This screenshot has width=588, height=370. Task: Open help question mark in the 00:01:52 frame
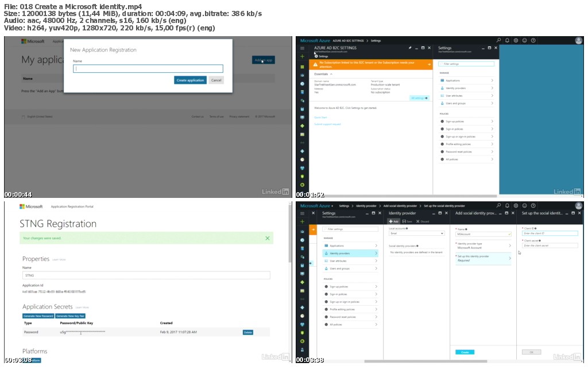point(533,40)
